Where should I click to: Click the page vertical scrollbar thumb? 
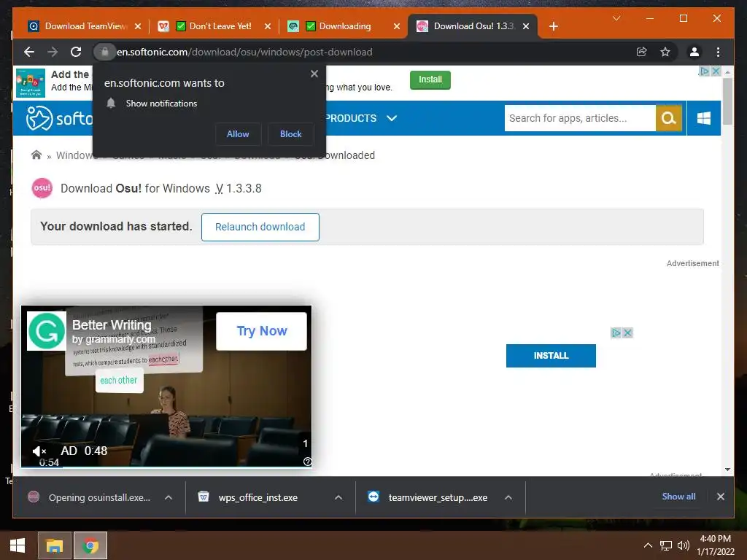point(727,101)
